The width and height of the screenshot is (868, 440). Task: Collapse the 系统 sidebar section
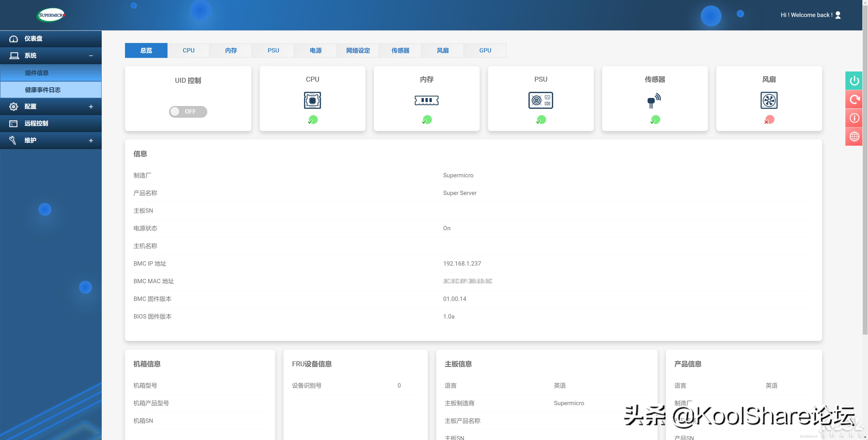(x=90, y=55)
